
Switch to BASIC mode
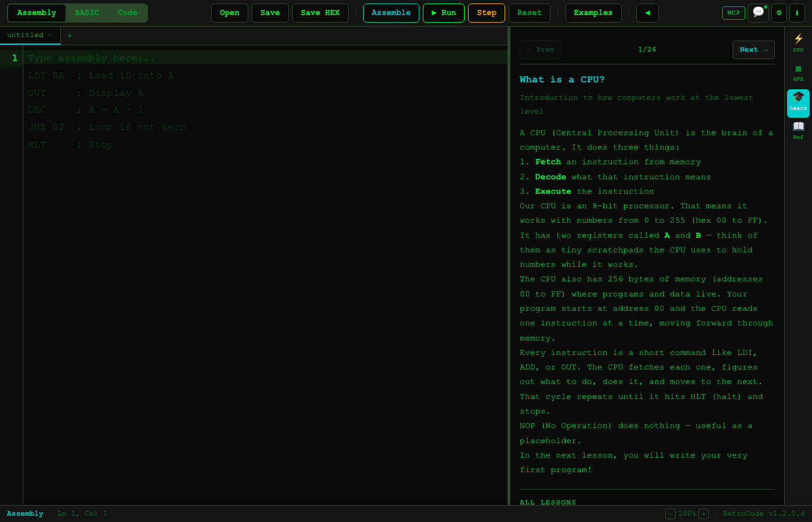click(87, 12)
